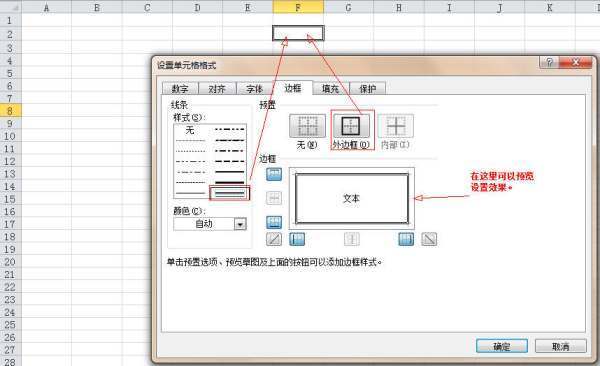This screenshot has width=600, height=366.
Task: Select the top medium dash-dot-dot line style
Action: pyautogui.click(x=229, y=129)
